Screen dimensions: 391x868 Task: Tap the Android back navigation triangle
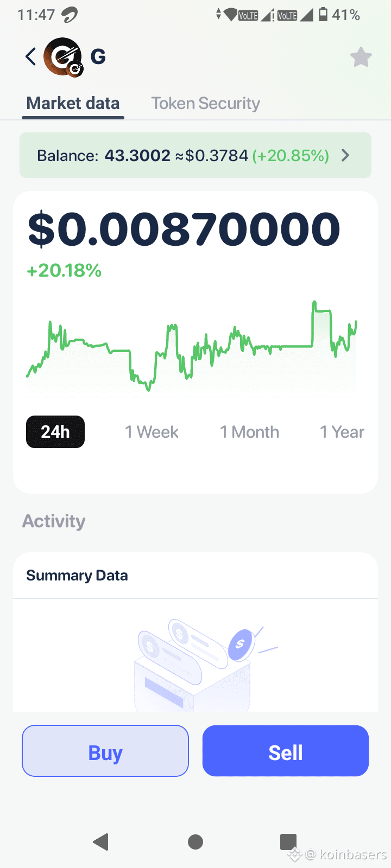point(101,841)
